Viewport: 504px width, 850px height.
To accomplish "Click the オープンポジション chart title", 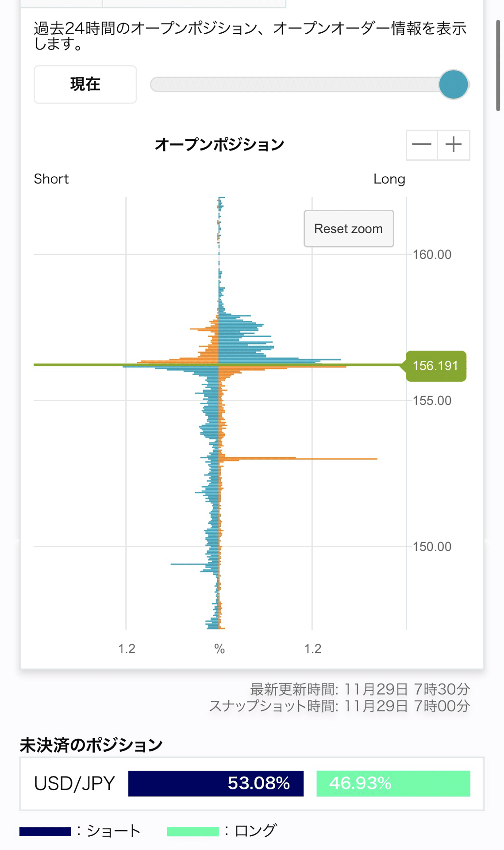I will point(219,145).
